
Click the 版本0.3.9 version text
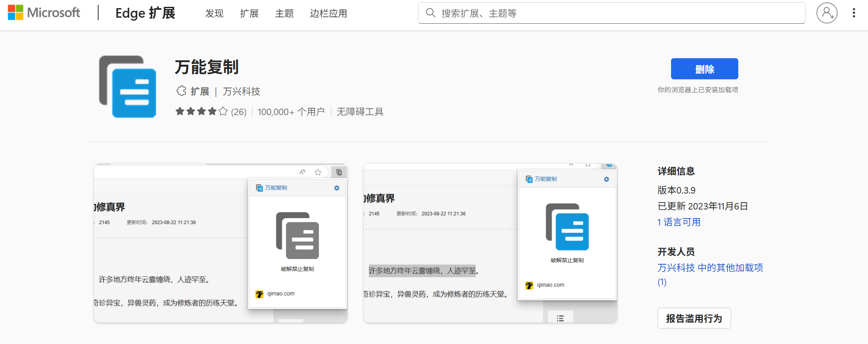coord(676,190)
